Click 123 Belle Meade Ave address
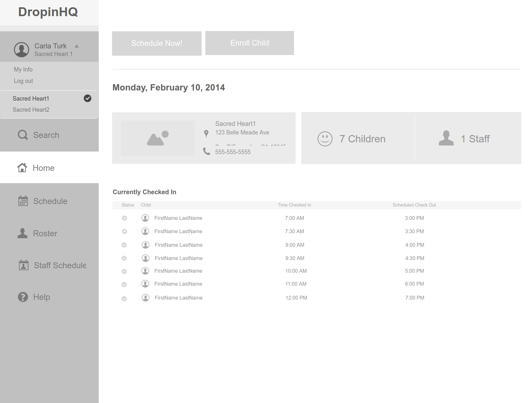Screen dimensions: 532x403 point(242,133)
